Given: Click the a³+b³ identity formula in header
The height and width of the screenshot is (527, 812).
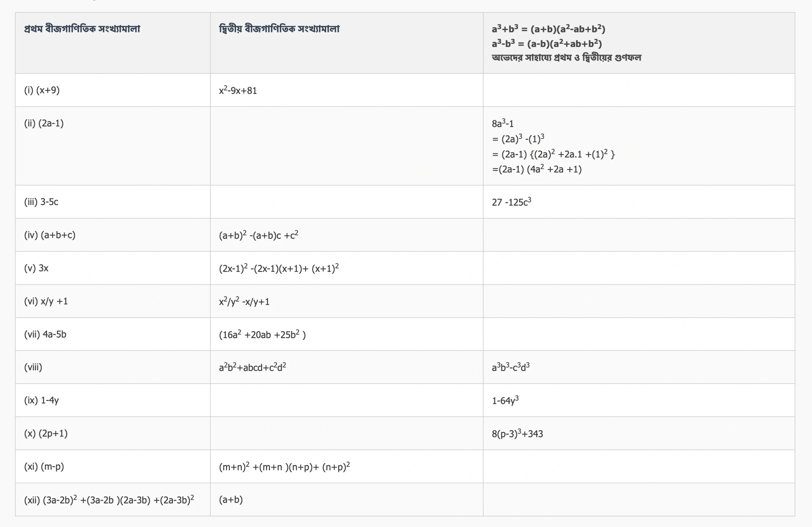Looking at the screenshot, I should coord(548,29).
